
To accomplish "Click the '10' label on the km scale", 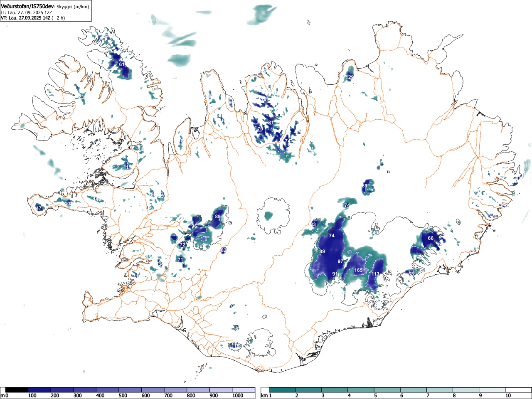I will click(x=508, y=396).
